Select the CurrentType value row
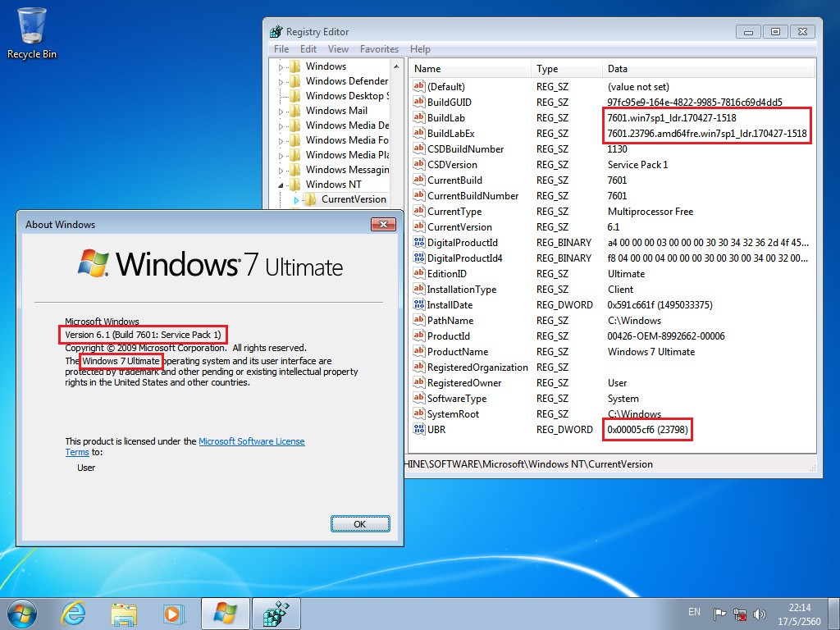 point(612,211)
